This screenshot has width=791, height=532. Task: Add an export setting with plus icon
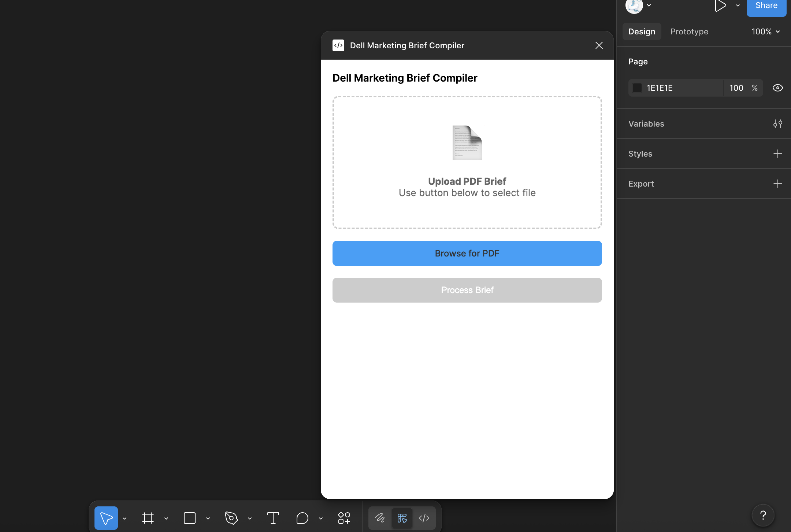coord(778,184)
